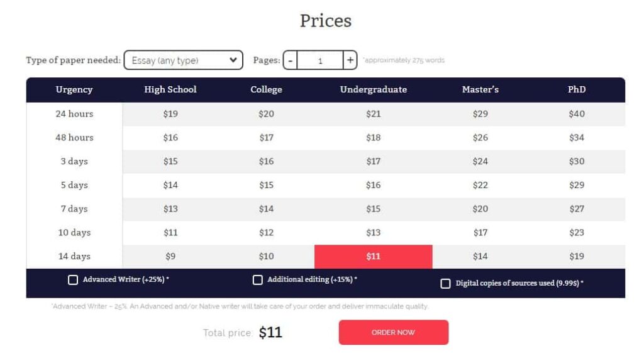Focus the pages number input field
The image size is (644, 353).
[x=320, y=60]
